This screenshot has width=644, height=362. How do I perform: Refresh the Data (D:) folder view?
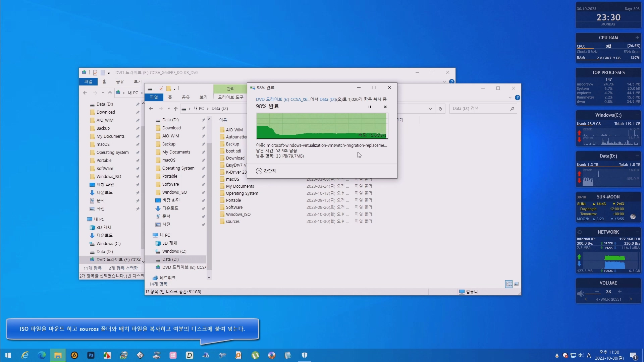(440, 109)
